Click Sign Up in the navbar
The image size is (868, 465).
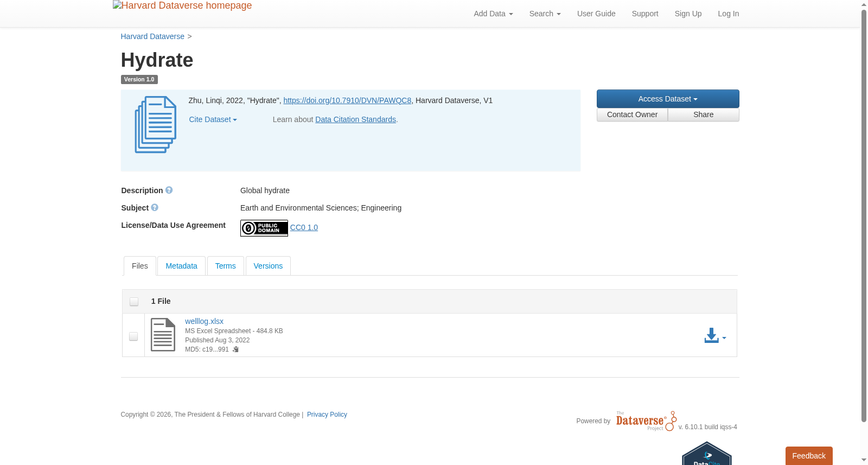pos(688,14)
